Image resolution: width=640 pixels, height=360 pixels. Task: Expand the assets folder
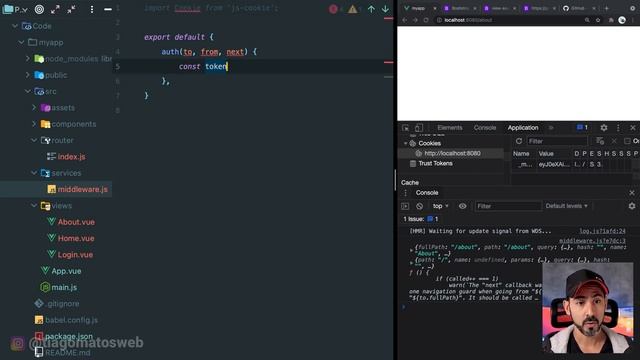(34, 107)
